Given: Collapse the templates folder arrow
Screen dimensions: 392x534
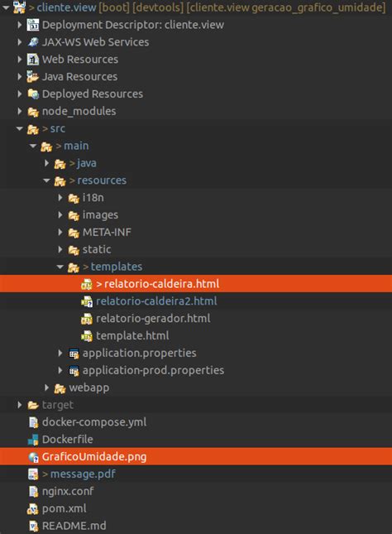Looking at the screenshot, I should (x=60, y=267).
